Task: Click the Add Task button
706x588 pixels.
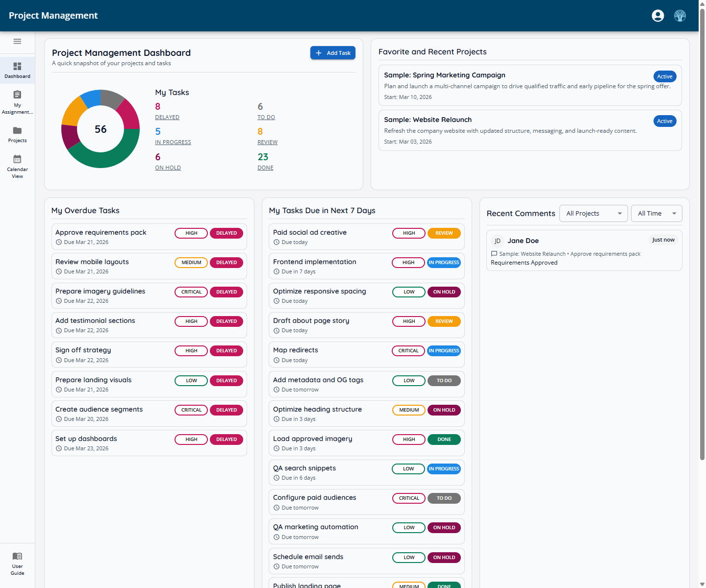Action: click(x=333, y=53)
